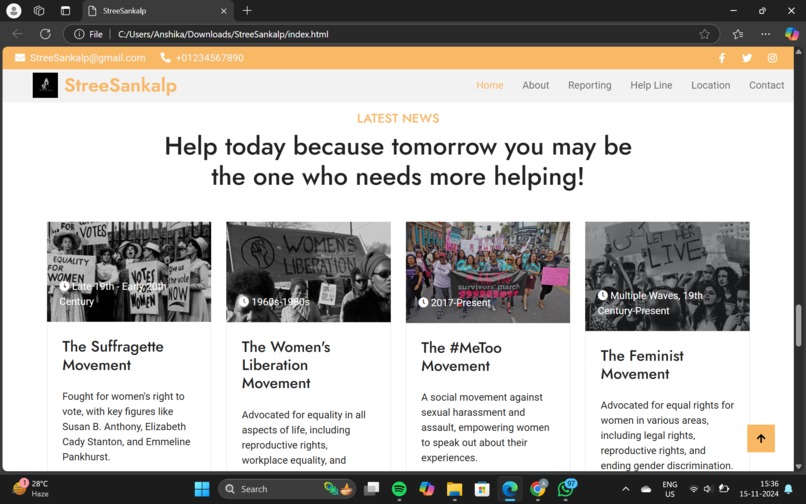Reload the page with the refresh icon
806x504 pixels.
[45, 34]
